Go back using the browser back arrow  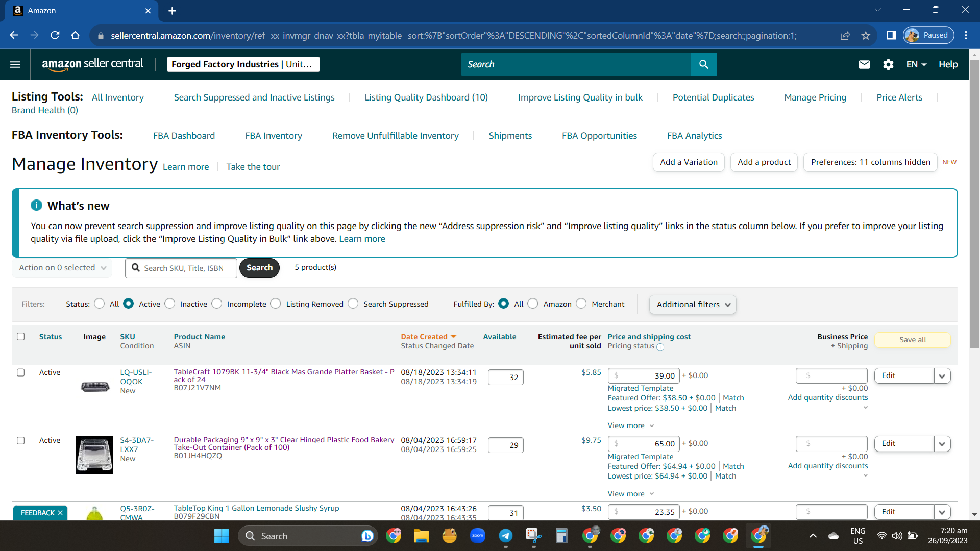pyautogui.click(x=14, y=35)
